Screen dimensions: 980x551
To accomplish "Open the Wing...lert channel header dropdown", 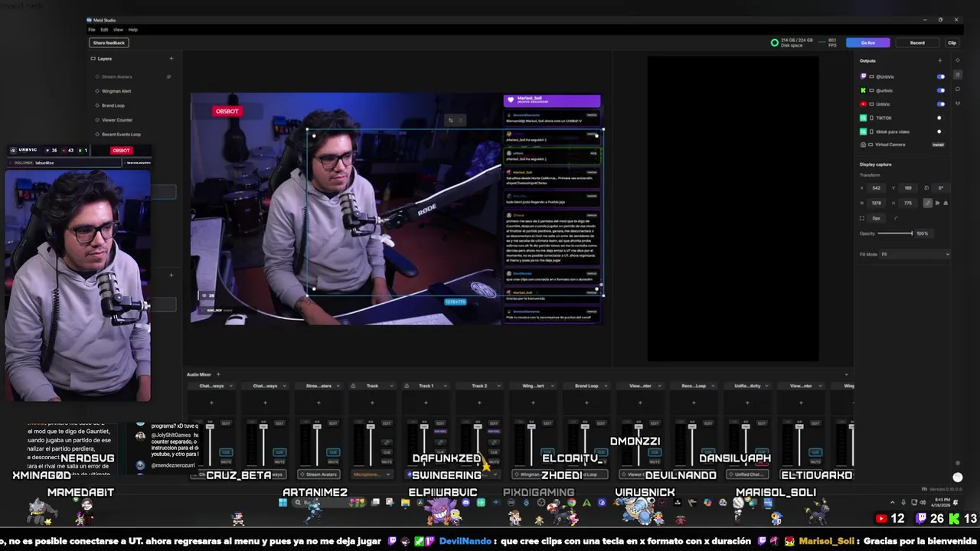I will click(552, 386).
